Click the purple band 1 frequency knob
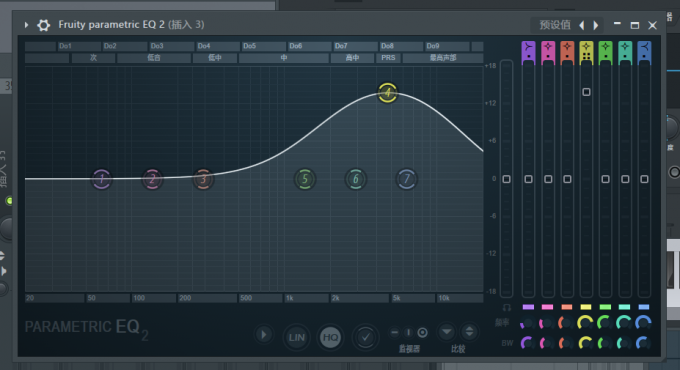The image size is (680, 370). tap(527, 323)
